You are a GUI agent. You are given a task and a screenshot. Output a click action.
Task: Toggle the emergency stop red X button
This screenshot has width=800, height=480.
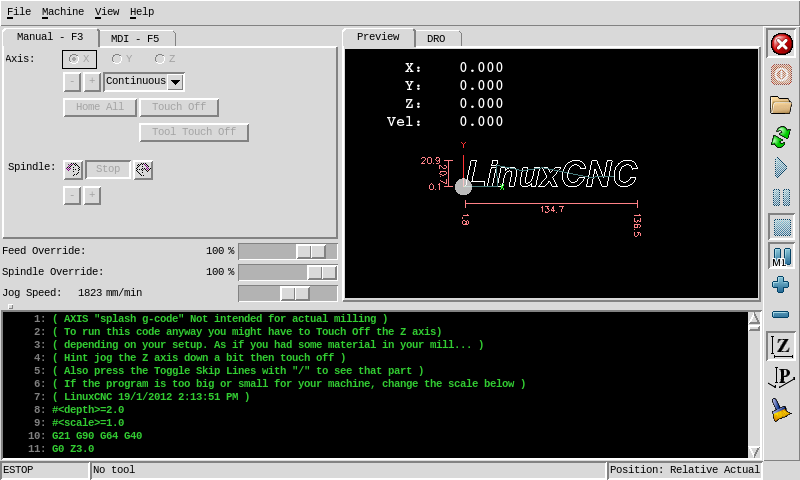click(x=781, y=44)
